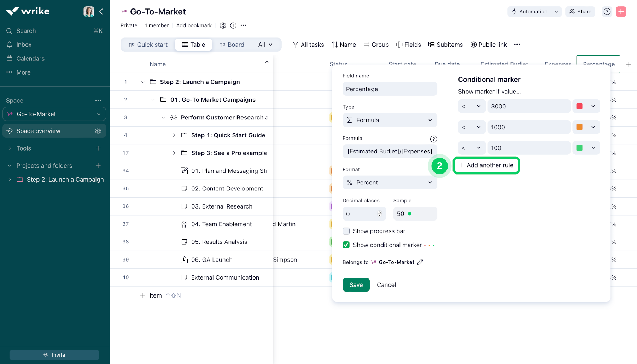Screen dimensions: 637x364
Task: Click the green Save button
Action: (x=356, y=285)
